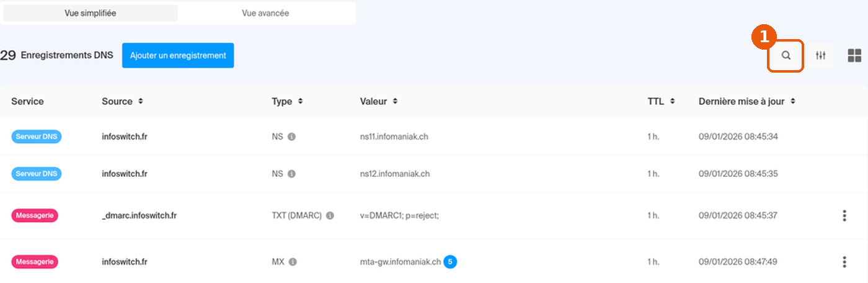Click Ajouter un enregistrement button
This screenshot has width=868, height=283.
178,55
